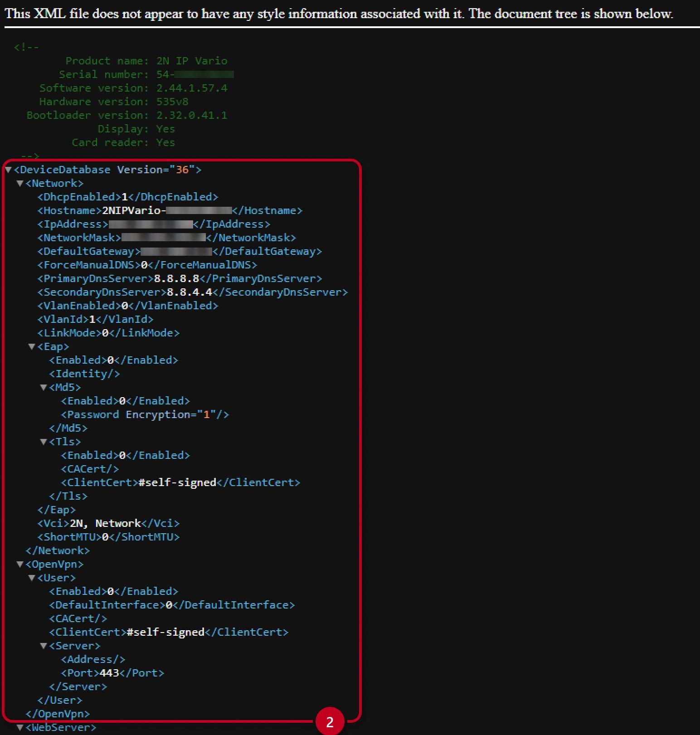Click the XML no style information notice
The image size is (700, 735).
[x=339, y=14]
